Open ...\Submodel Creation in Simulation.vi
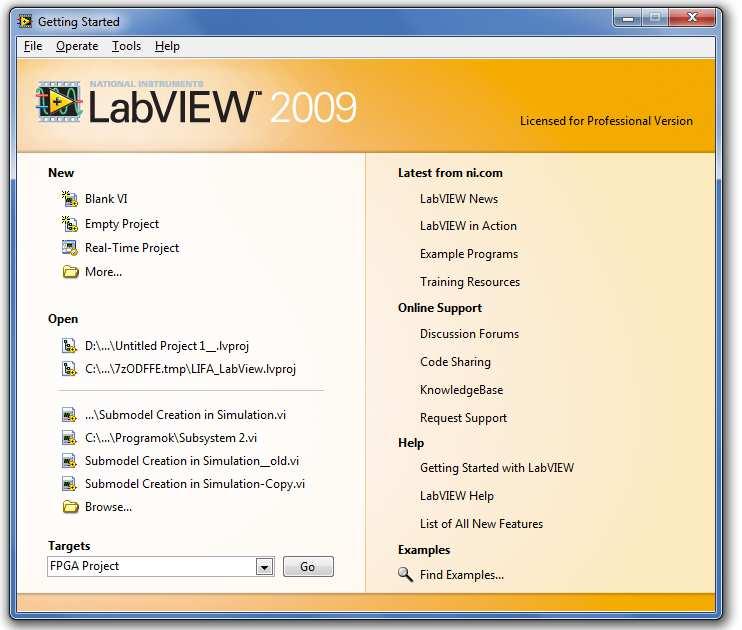 [x=186, y=415]
